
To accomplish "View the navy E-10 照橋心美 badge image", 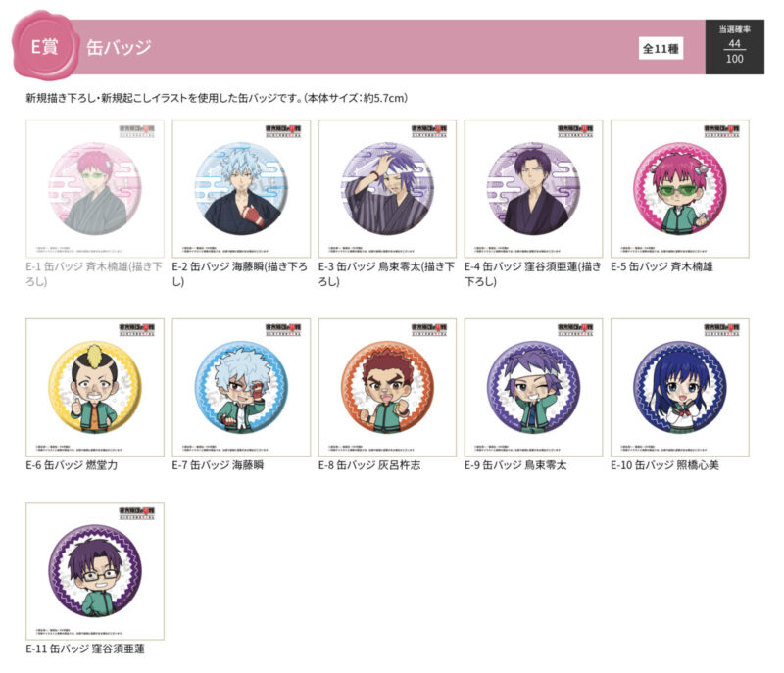I will pos(680,387).
